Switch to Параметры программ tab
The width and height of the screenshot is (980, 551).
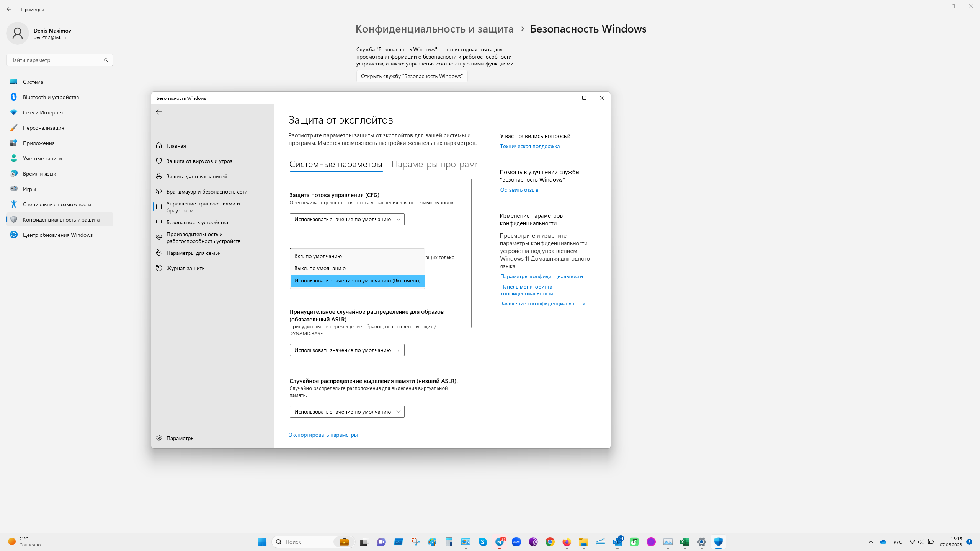coord(434,165)
